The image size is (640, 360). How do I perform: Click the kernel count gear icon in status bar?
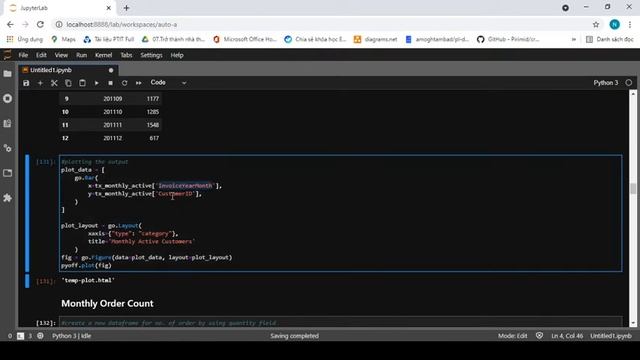40,336
